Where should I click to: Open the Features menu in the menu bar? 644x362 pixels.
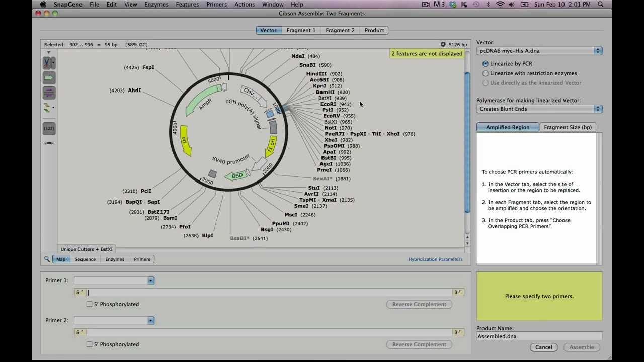pos(187,5)
